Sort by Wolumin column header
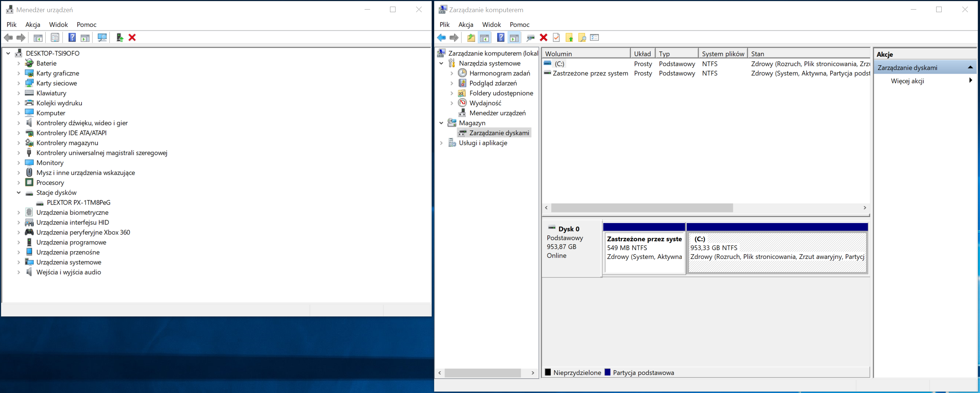Screen dimensions: 980x393 (586, 54)
